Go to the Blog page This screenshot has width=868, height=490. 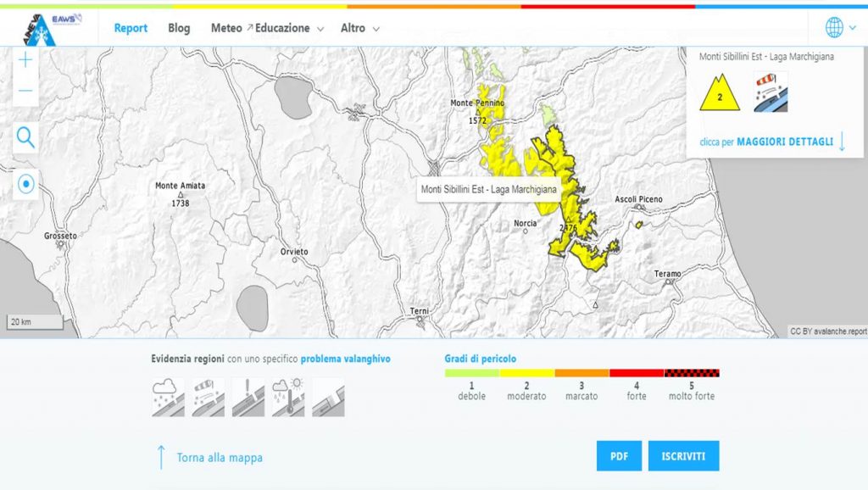tap(179, 28)
